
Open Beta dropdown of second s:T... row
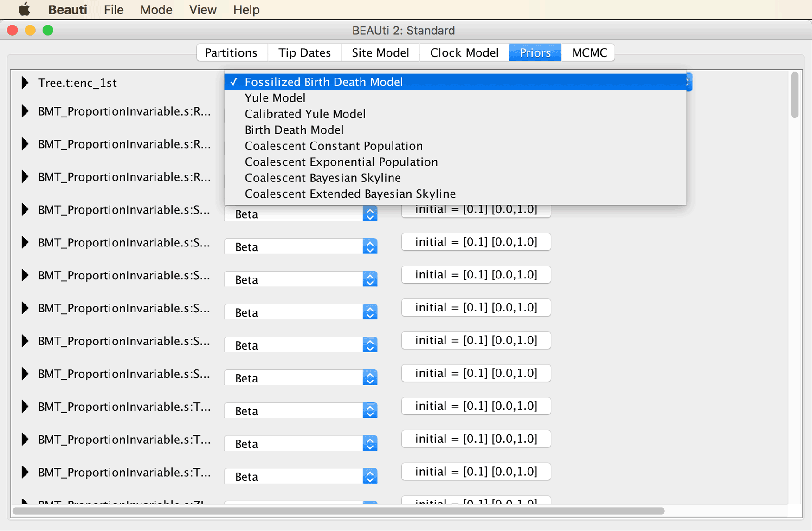click(x=301, y=444)
